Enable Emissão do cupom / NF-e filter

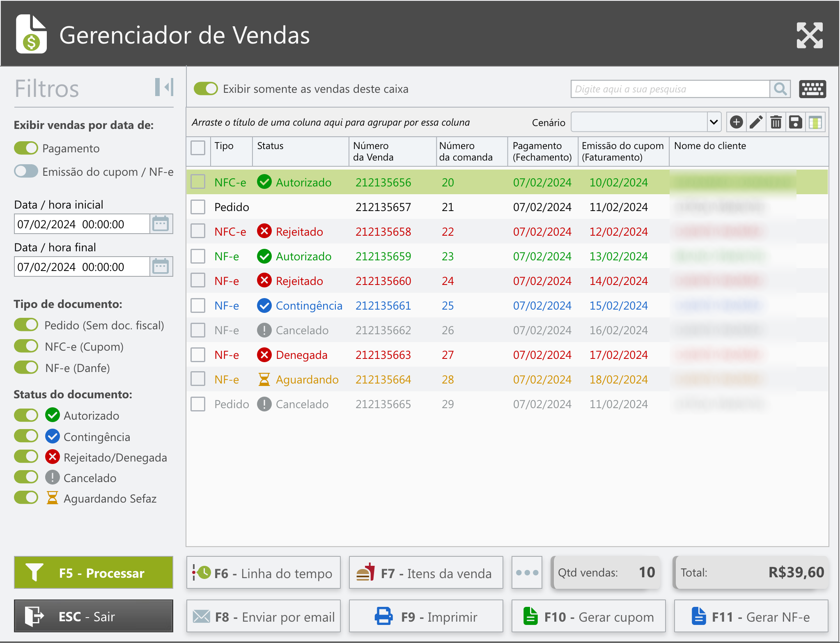26,171
